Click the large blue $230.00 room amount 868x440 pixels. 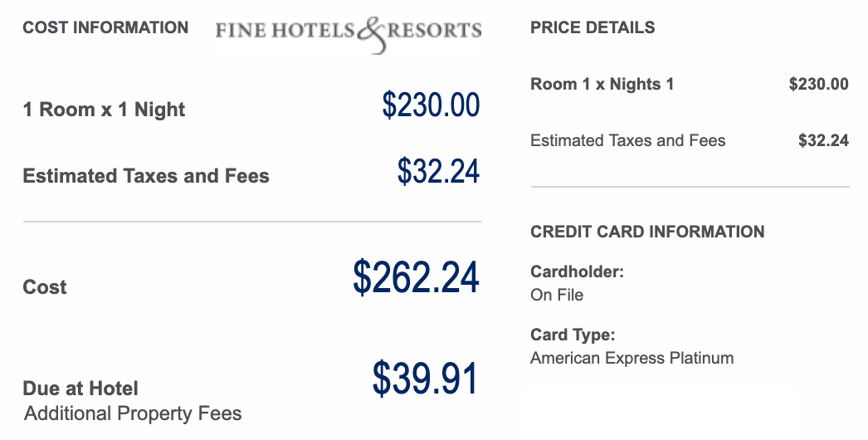point(431,105)
